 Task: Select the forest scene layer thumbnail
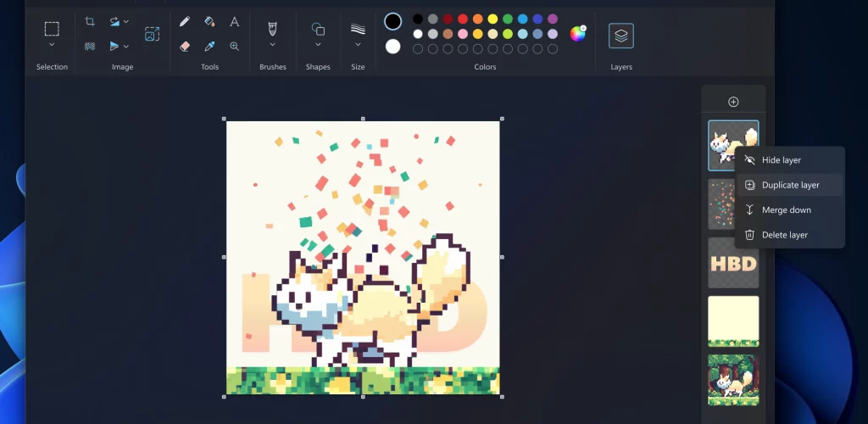click(x=733, y=380)
